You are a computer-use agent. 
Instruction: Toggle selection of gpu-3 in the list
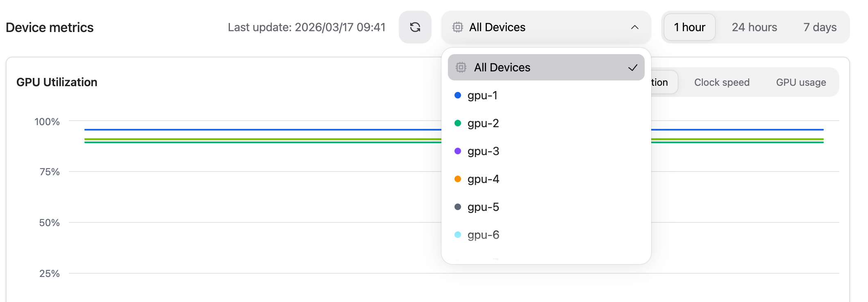point(484,151)
